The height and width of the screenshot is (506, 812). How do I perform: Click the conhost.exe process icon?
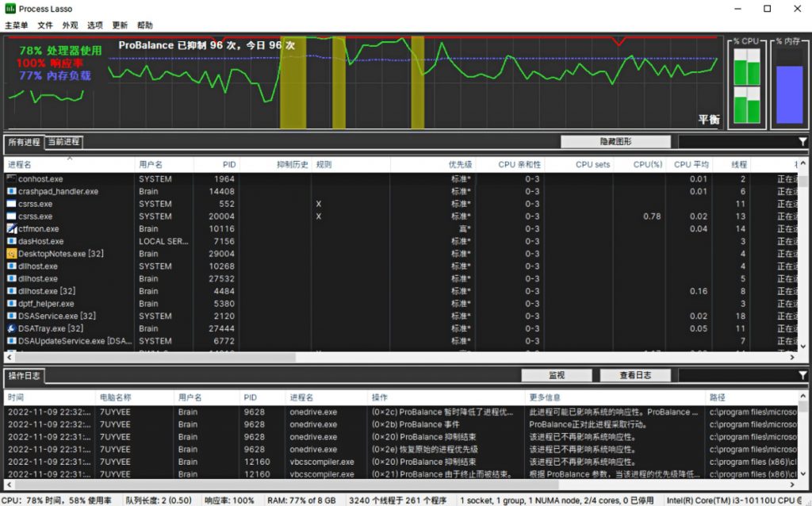pyautogui.click(x=11, y=178)
